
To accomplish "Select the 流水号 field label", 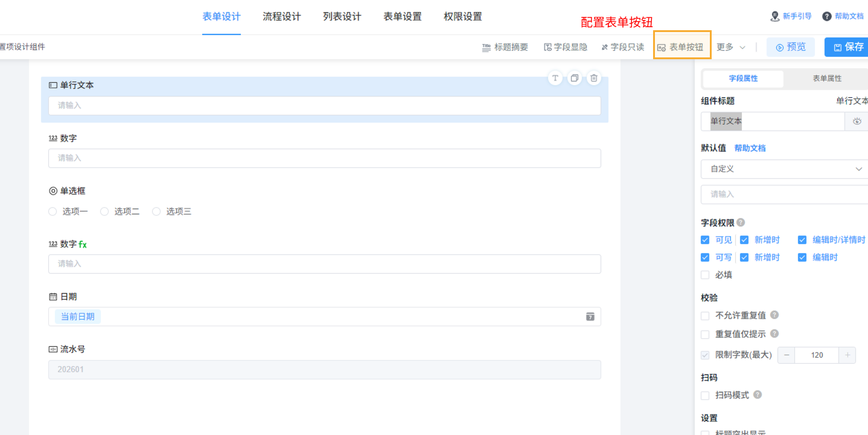I will [72, 349].
